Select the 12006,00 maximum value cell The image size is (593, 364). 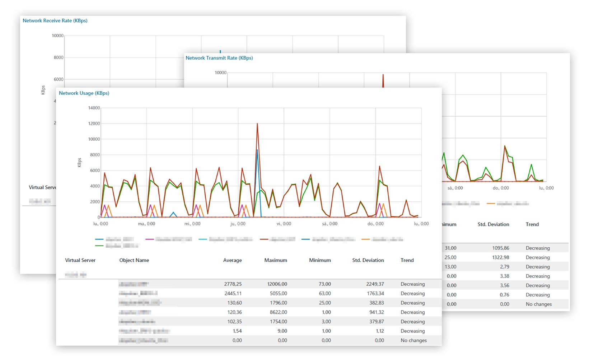(x=277, y=284)
